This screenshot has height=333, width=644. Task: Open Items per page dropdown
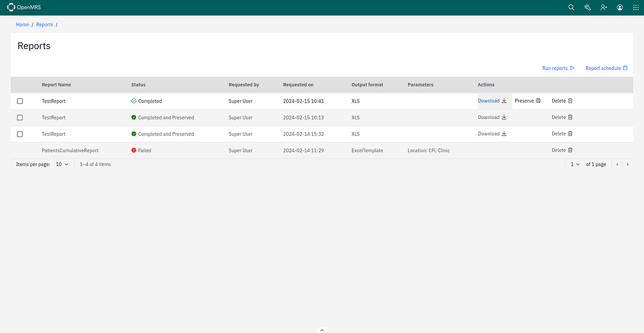coord(62,164)
